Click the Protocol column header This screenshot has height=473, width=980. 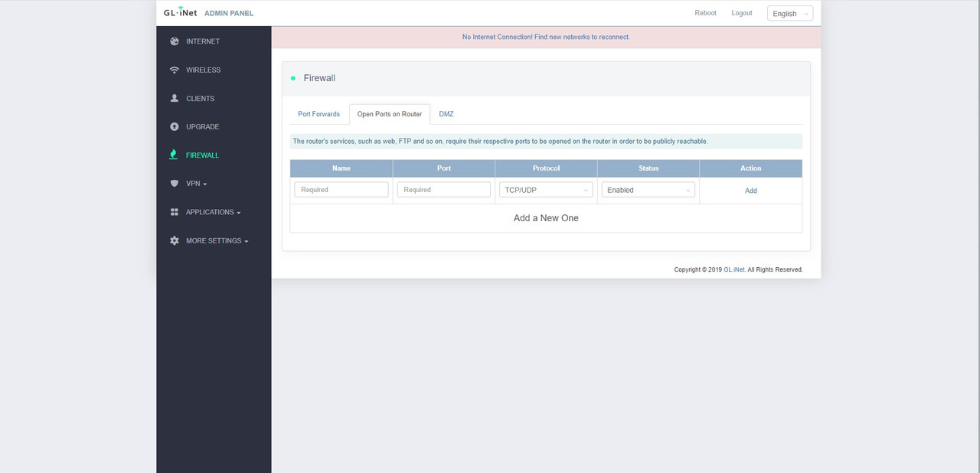[x=546, y=168]
